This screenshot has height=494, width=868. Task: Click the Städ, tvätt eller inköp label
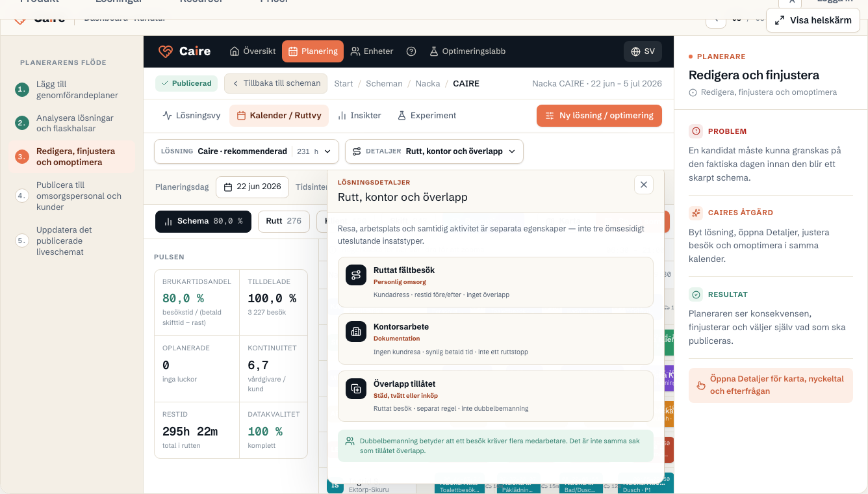[406, 396]
